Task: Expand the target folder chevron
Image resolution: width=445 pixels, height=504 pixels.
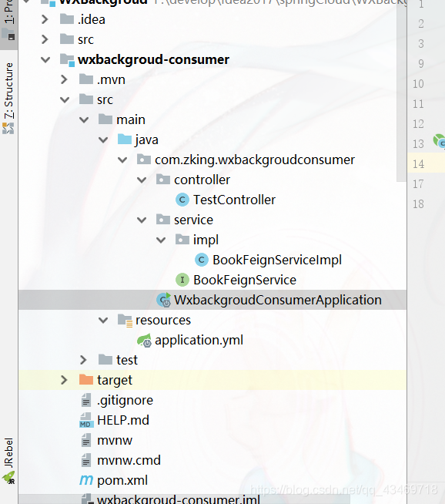Action: click(x=64, y=380)
